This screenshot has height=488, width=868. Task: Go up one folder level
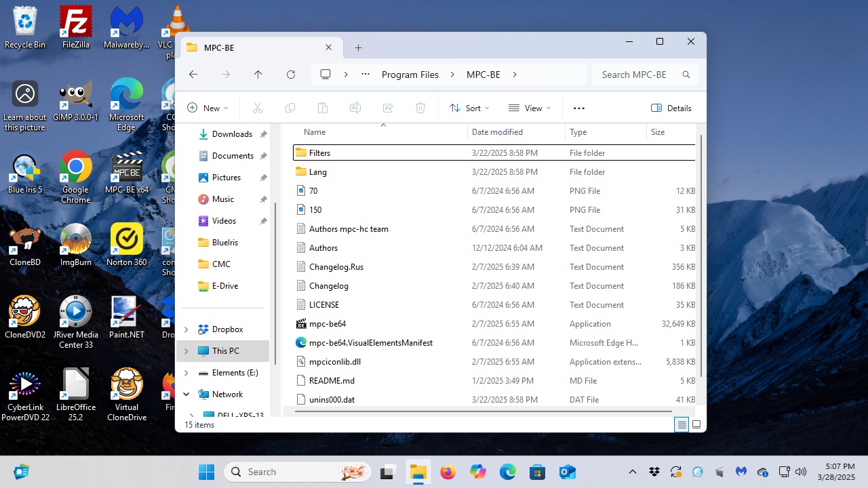(x=258, y=75)
